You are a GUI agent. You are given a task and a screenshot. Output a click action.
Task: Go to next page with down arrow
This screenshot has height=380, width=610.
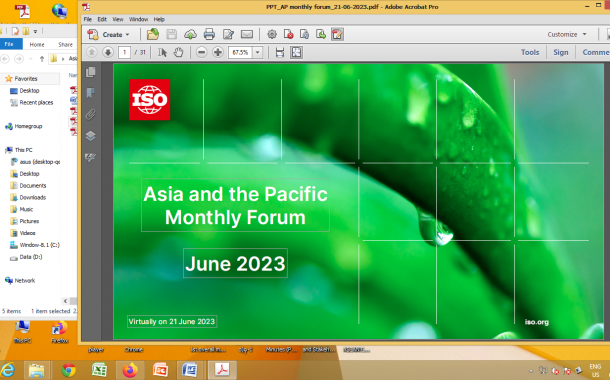(x=108, y=52)
